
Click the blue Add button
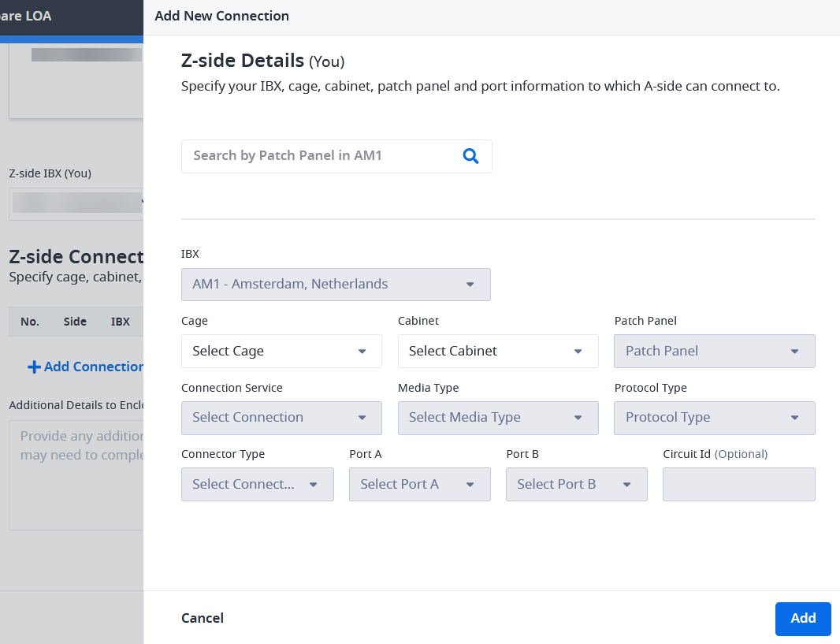802,619
